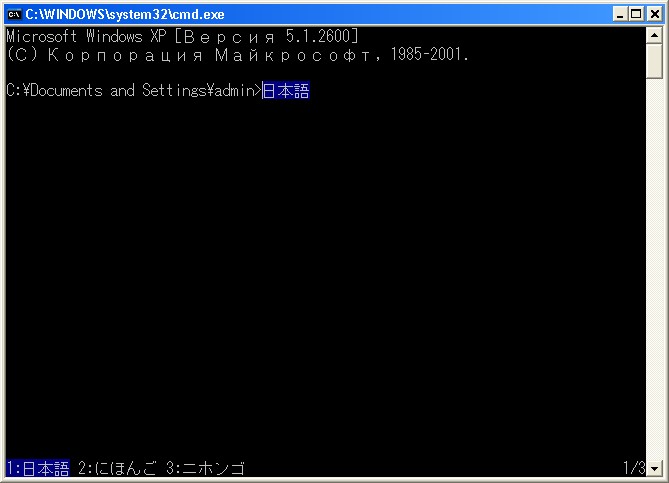Click the Microsoft Windows XP header text
The width and height of the screenshot is (669, 483).
point(86,36)
